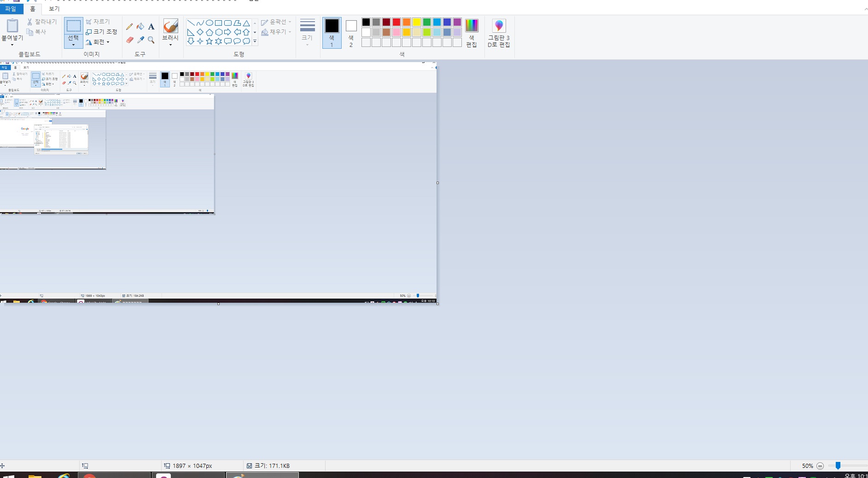Select the diamond shape
The width and height of the screenshot is (868, 478).
[200, 32]
